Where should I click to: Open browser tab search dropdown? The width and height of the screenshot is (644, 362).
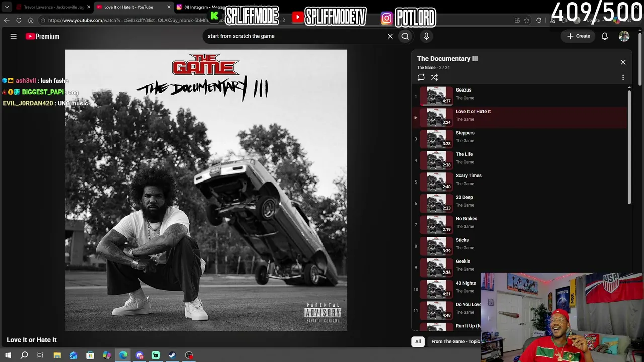7,7
